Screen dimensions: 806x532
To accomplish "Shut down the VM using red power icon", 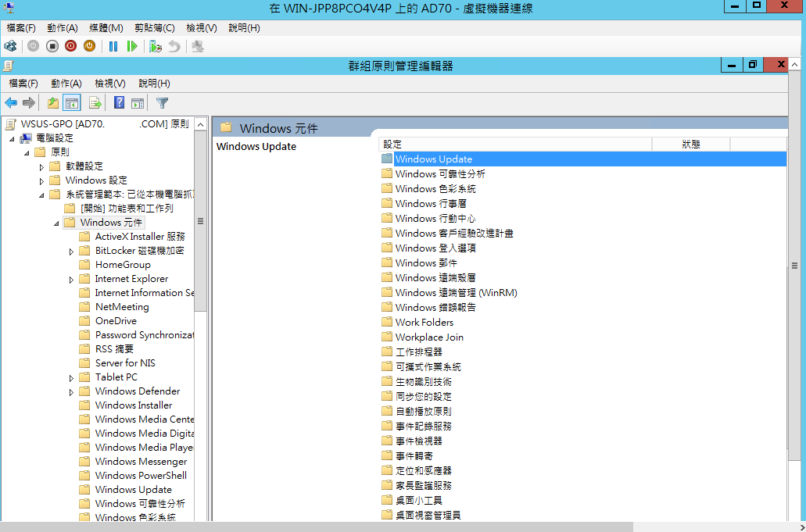I will tap(71, 46).
